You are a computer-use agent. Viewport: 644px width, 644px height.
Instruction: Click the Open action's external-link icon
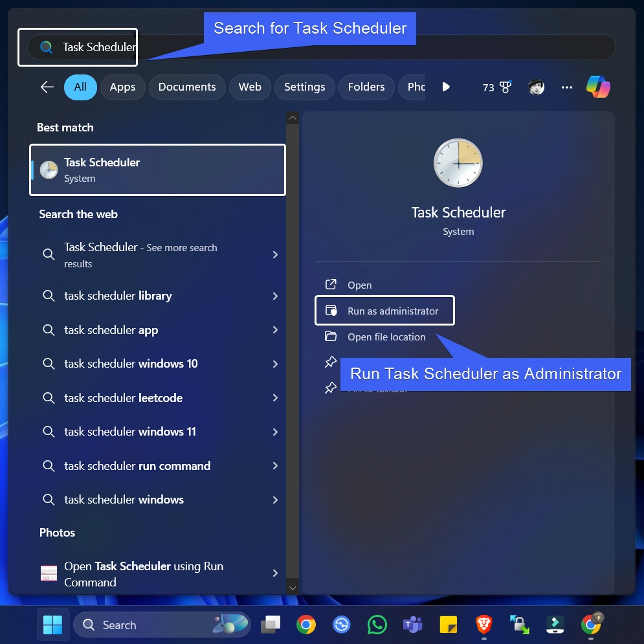(x=331, y=284)
